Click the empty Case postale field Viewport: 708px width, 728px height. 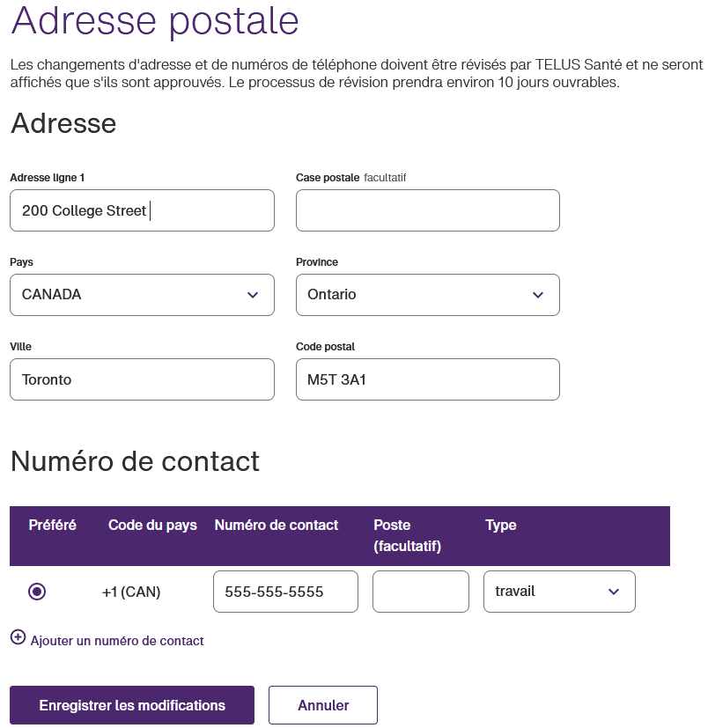pyautogui.click(x=428, y=210)
